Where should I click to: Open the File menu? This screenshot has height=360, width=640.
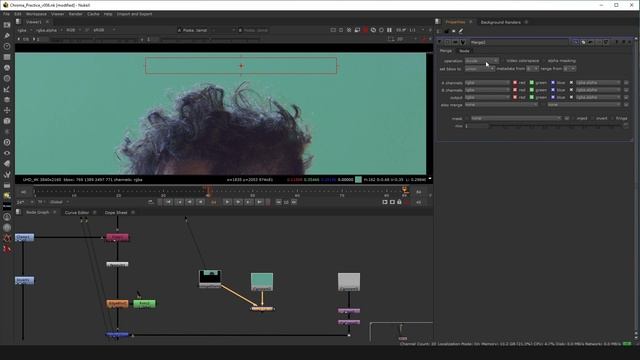6,14
